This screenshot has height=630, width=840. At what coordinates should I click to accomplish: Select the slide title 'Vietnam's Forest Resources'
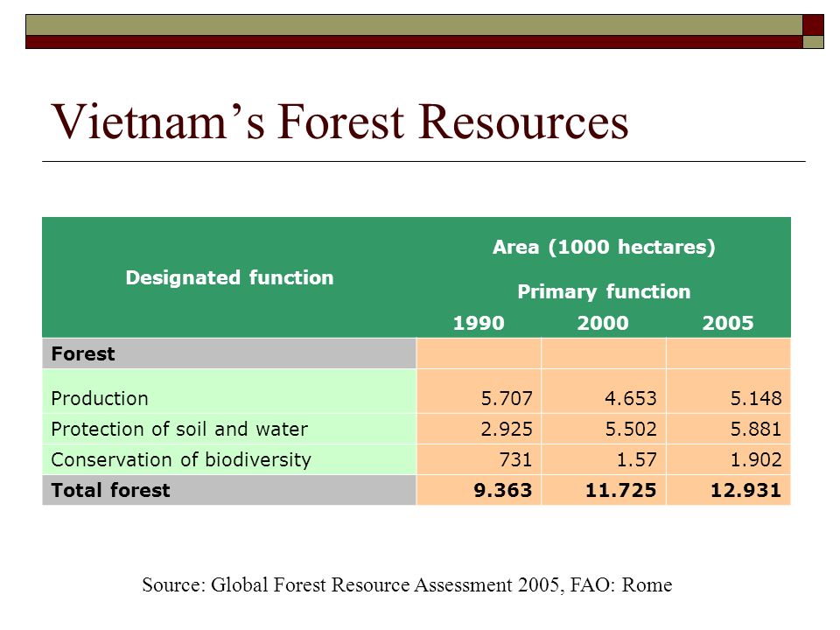tap(339, 122)
